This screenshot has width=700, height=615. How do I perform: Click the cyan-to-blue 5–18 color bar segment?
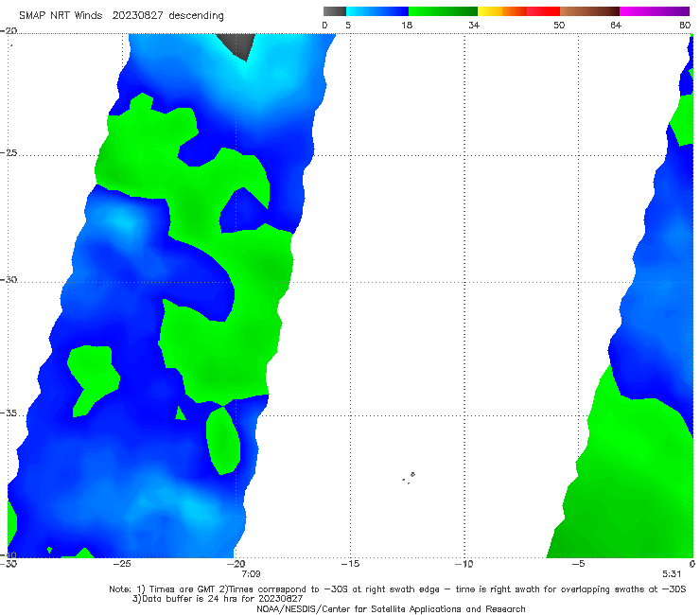[x=377, y=11]
